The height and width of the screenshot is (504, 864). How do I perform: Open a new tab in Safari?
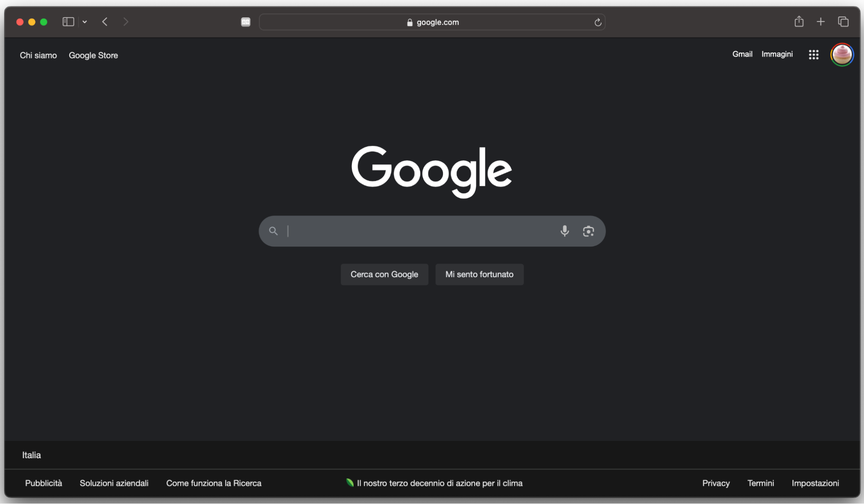coord(821,22)
